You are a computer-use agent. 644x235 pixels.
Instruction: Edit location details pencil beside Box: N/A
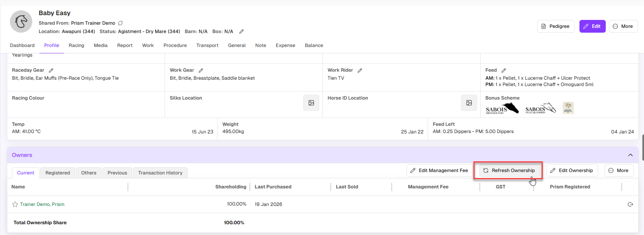[x=241, y=31]
